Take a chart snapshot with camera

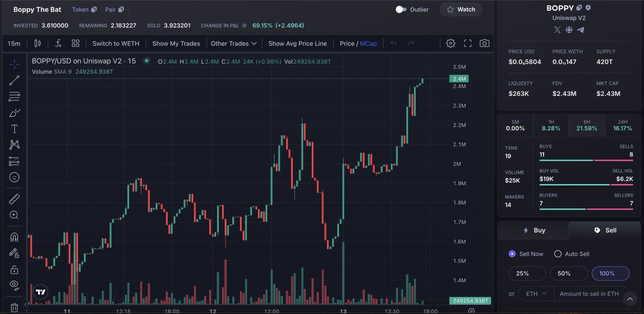pyautogui.click(x=484, y=43)
